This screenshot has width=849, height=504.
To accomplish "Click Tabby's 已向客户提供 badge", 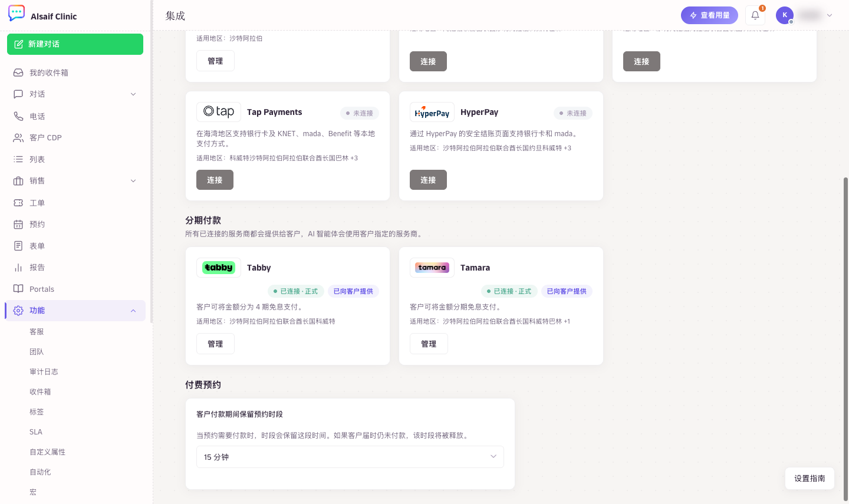I will coord(353,291).
